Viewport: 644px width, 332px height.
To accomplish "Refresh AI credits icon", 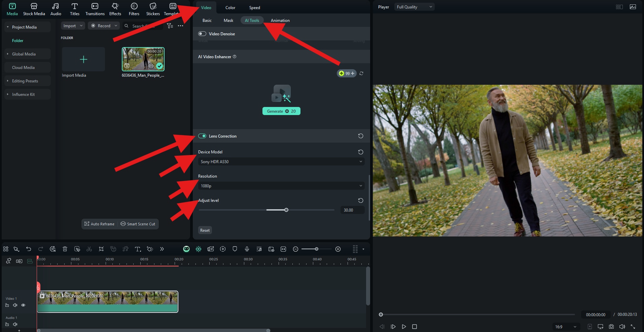I will coord(361,73).
